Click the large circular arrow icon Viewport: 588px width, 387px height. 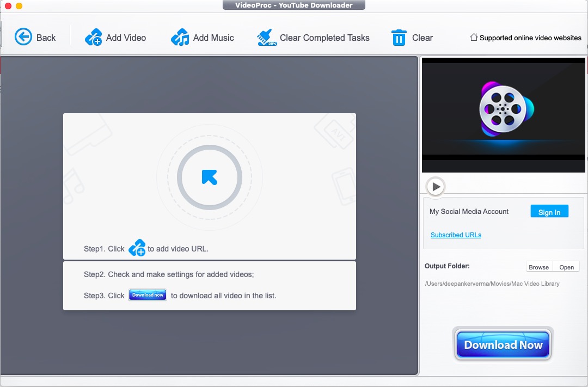click(x=210, y=177)
